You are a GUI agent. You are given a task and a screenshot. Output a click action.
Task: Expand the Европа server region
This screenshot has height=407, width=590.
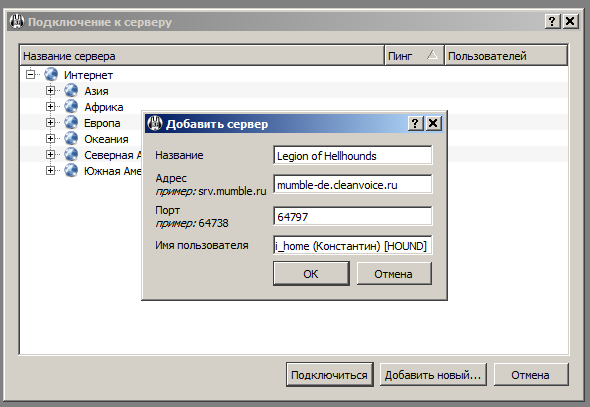tap(50, 123)
